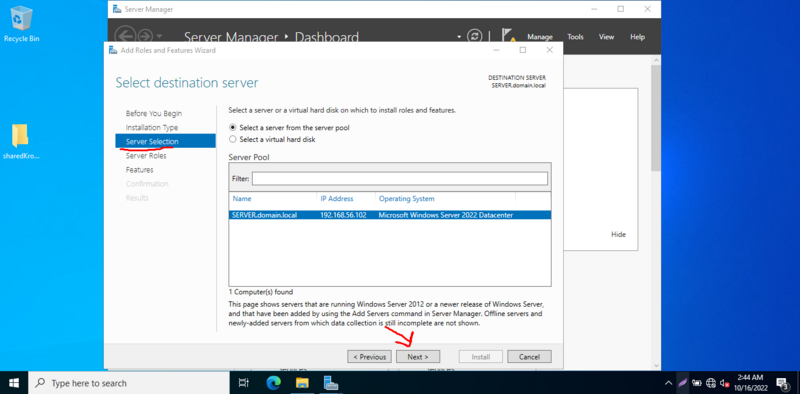Click Microsoft Windows Server 2022 Datacenter cell
The height and width of the screenshot is (394, 800).
[x=445, y=215]
